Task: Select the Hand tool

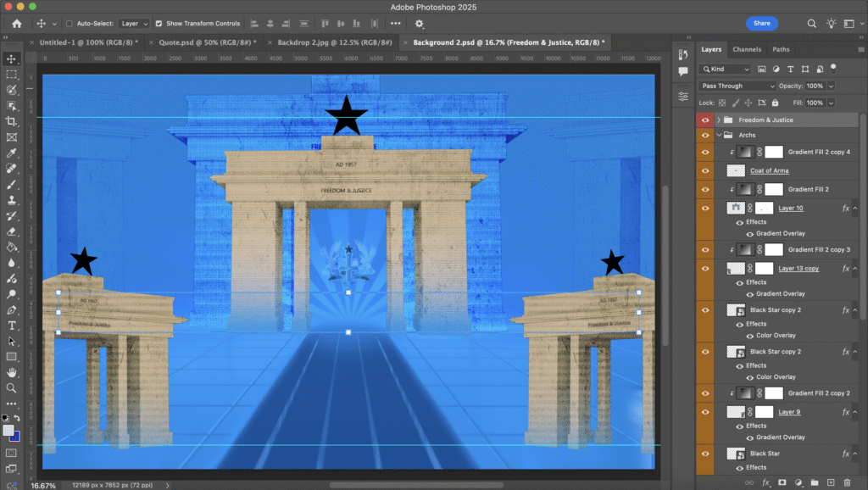Action: coord(11,373)
